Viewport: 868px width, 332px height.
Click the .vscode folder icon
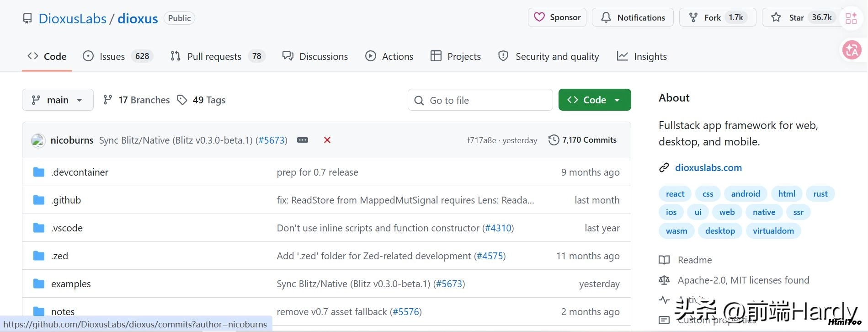tap(39, 228)
